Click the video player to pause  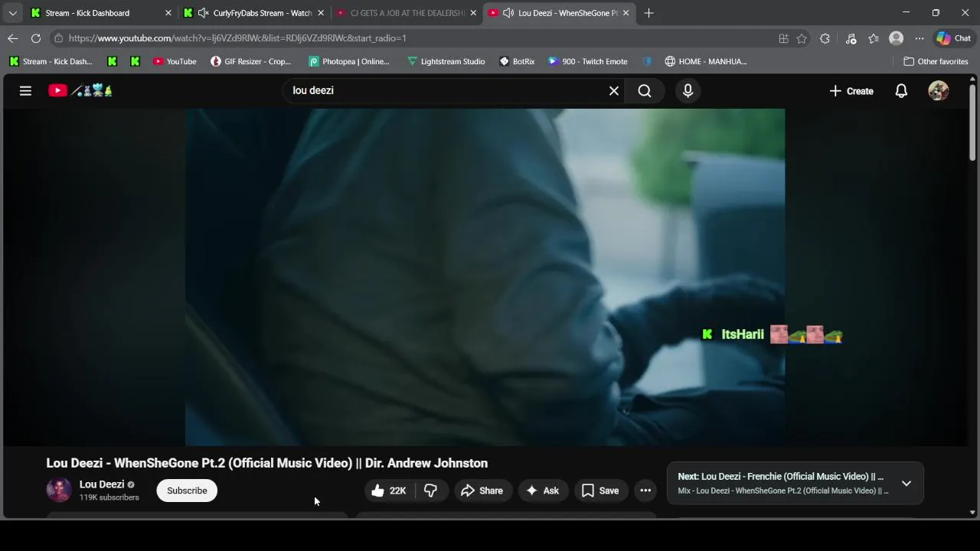click(x=485, y=277)
